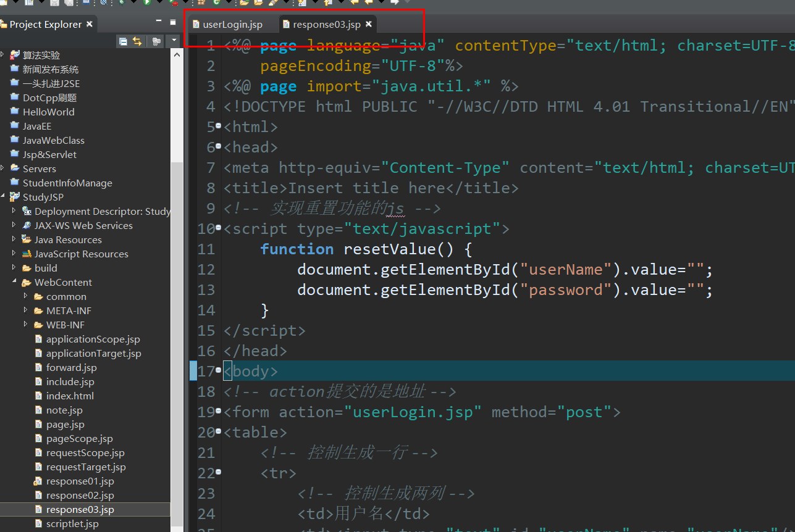
Task: Click the HelloWorld project folder icon
Action: (15, 112)
